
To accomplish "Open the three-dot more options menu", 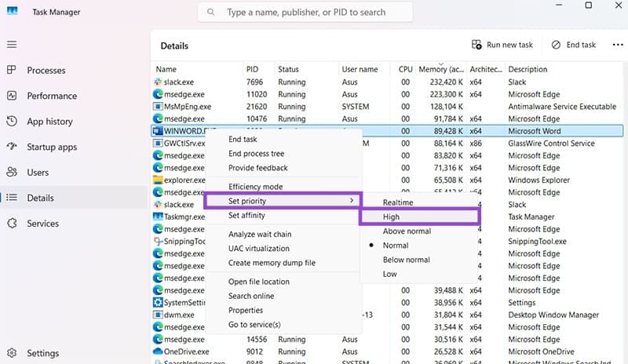I will [618, 45].
